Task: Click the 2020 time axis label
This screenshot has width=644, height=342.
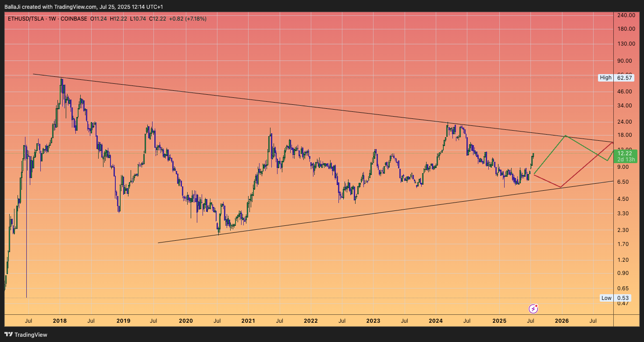Action: [x=185, y=321]
